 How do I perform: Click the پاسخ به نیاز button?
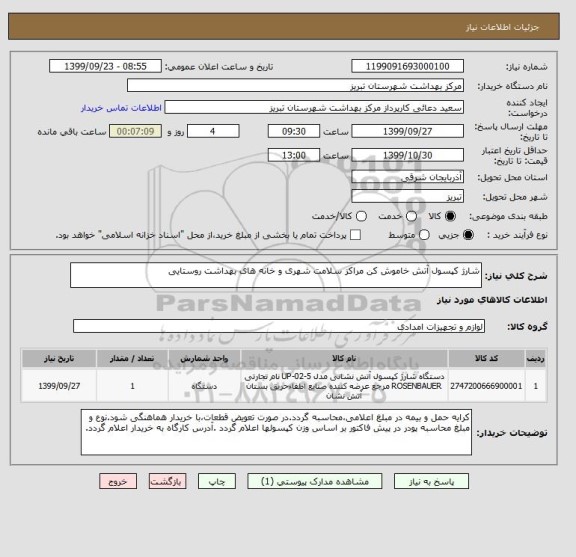431,481
